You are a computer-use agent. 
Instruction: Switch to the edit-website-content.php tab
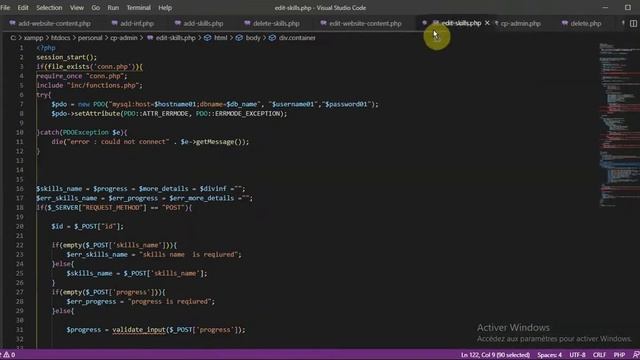[x=365, y=24]
